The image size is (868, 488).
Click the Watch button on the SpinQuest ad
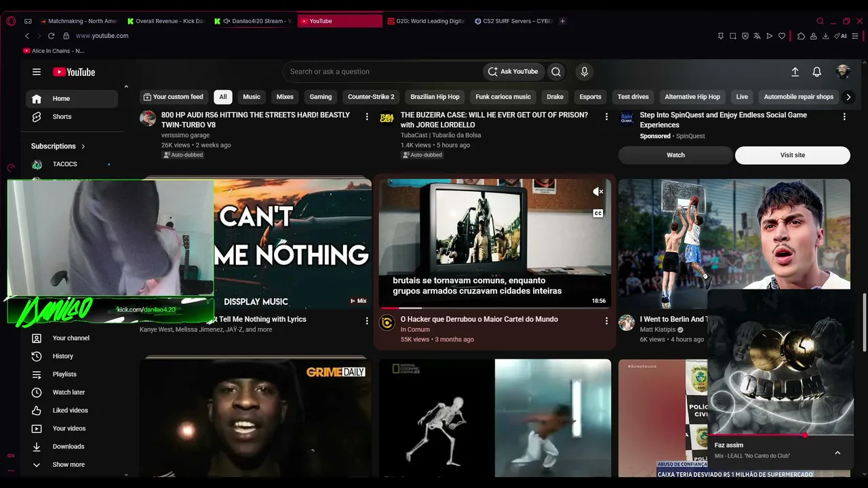click(x=675, y=155)
